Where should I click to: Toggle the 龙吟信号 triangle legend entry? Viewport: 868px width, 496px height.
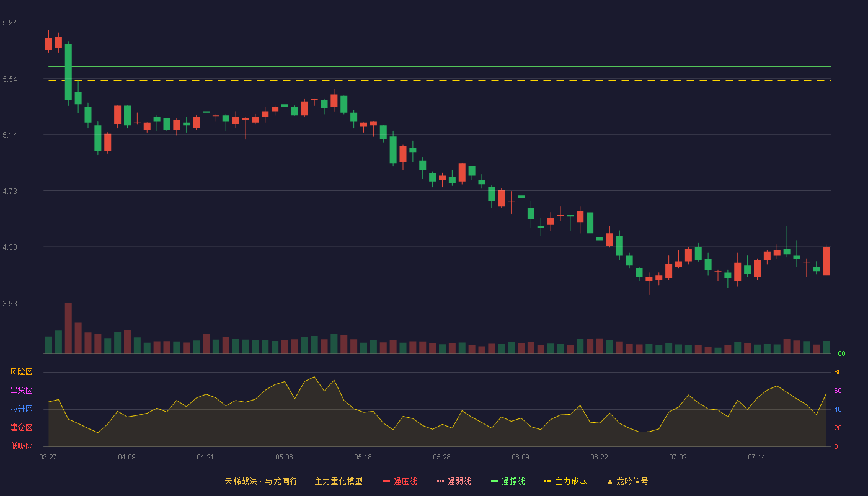click(x=627, y=481)
